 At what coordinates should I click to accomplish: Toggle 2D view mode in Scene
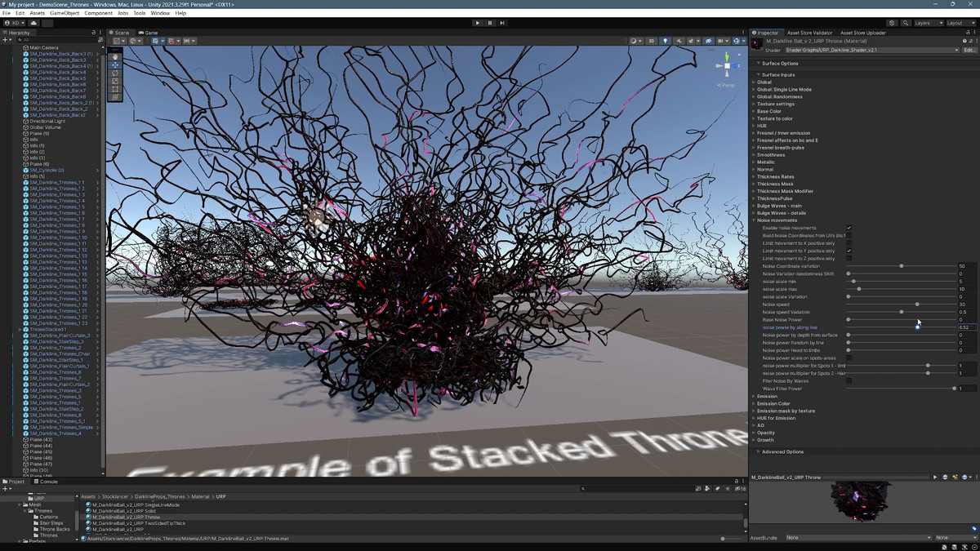pos(651,41)
